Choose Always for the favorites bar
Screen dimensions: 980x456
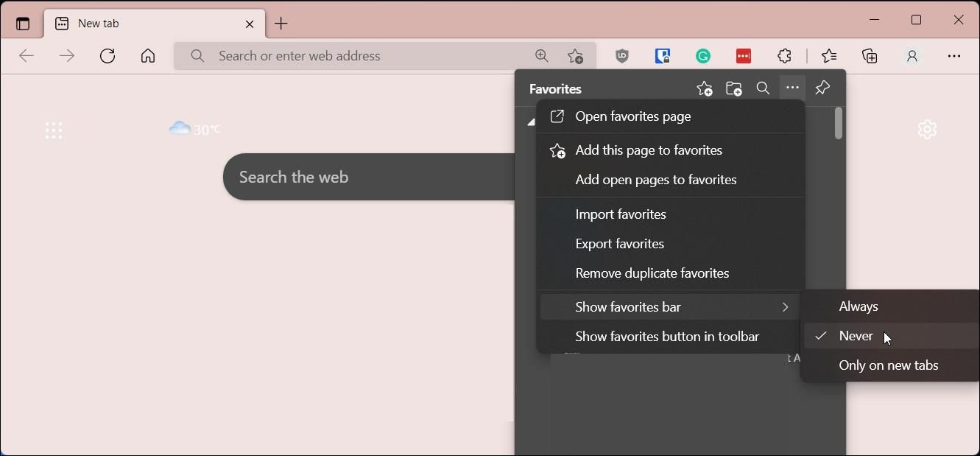[859, 306]
